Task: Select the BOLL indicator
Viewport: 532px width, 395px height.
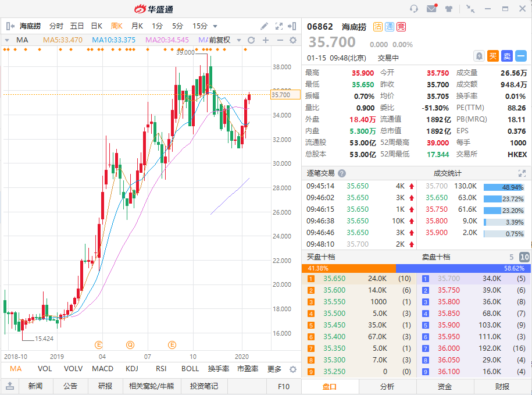Action: (190, 369)
